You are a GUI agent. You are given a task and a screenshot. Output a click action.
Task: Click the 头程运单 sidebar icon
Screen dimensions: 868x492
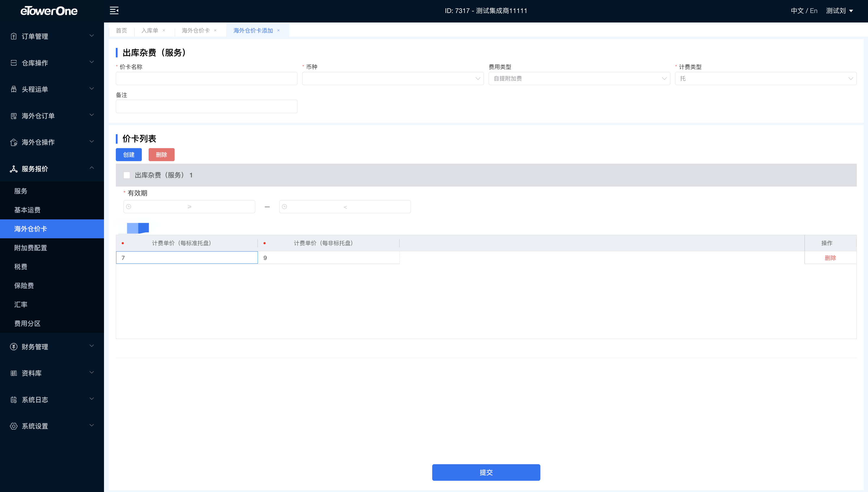coord(14,89)
